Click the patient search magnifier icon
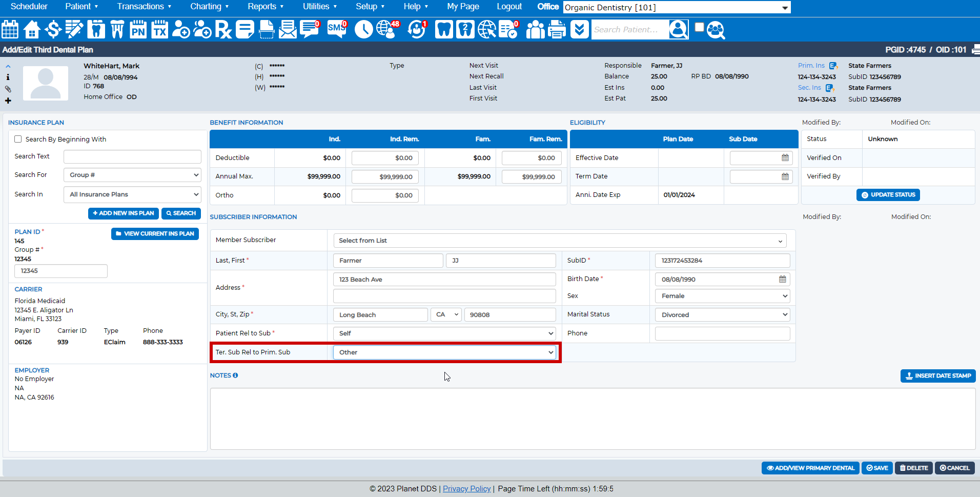 (x=678, y=29)
